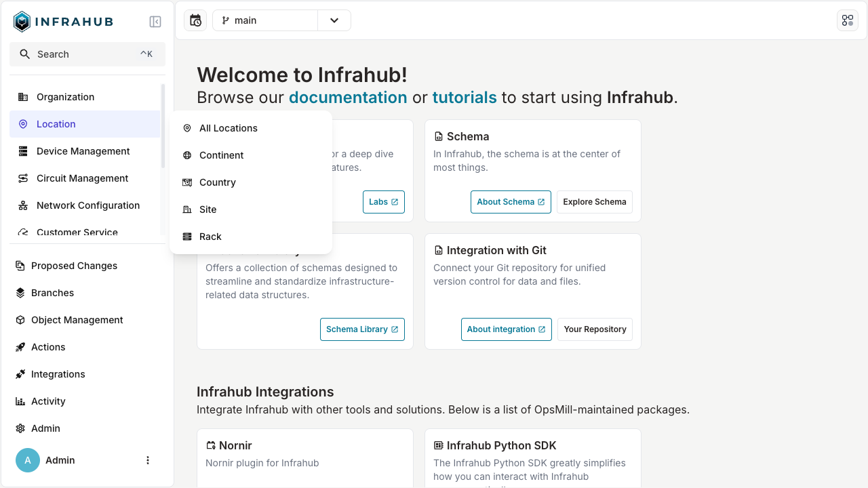This screenshot has width=868, height=488.
Task: Click the Proposed Changes icon in sidebar
Action: tap(20, 266)
